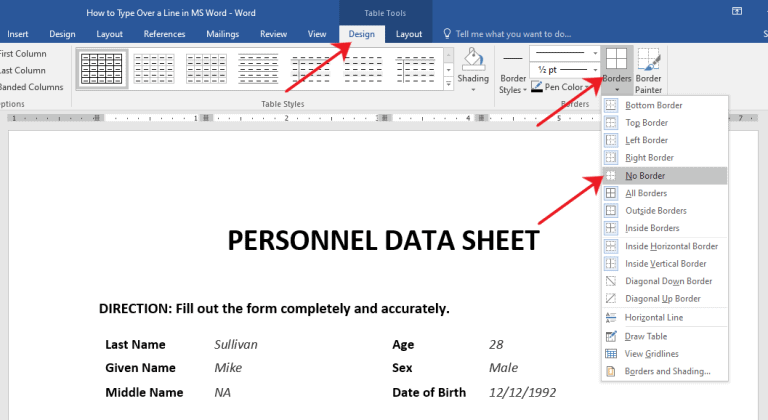Click the age value 28
Screen dimensions: 768x420
pyautogui.click(x=496, y=345)
